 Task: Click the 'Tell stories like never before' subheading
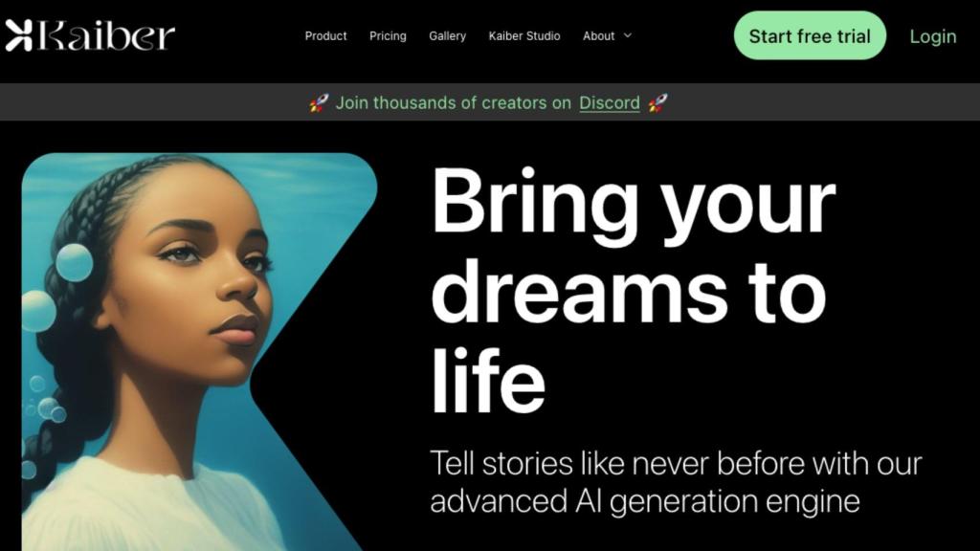(x=676, y=464)
